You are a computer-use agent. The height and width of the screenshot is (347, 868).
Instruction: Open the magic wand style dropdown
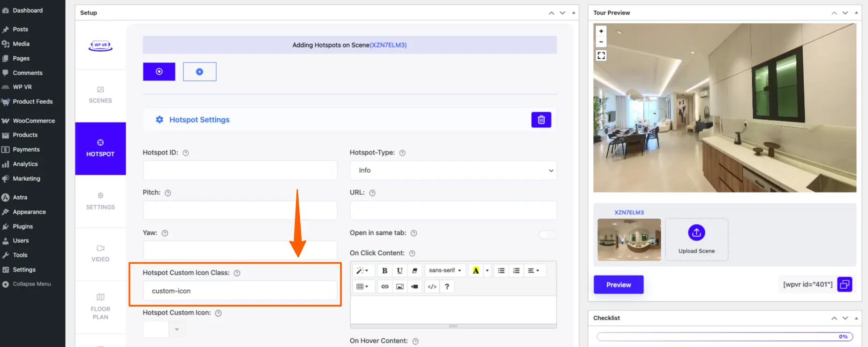(x=362, y=270)
